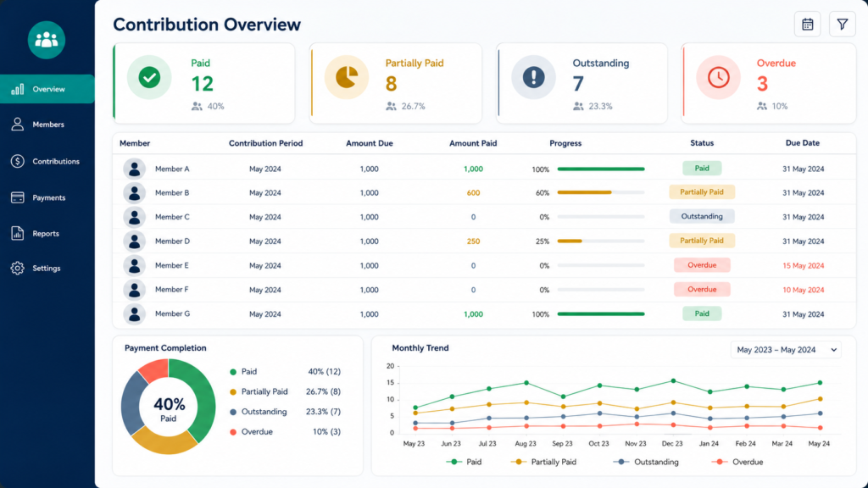Open the calendar date picker icon
868x488 pixels.
tap(807, 25)
